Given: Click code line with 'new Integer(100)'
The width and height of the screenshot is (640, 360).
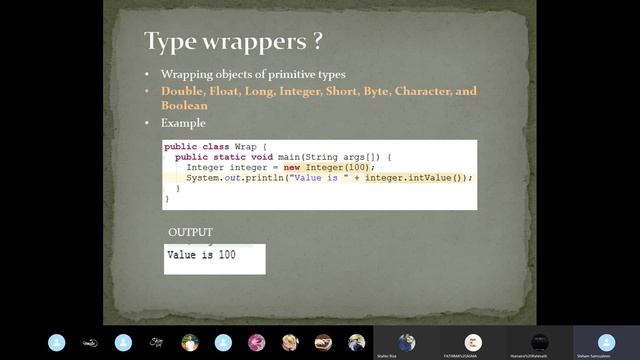Looking at the screenshot, I should pyautogui.click(x=280, y=167).
